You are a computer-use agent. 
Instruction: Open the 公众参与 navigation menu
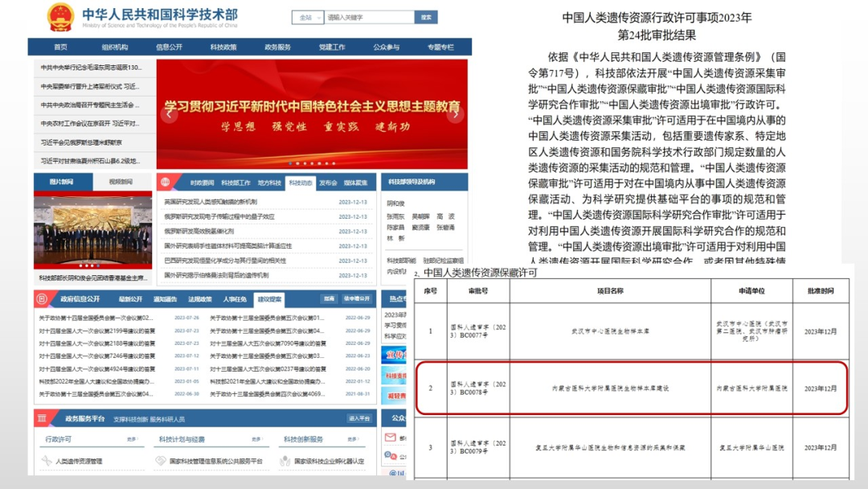(x=386, y=47)
